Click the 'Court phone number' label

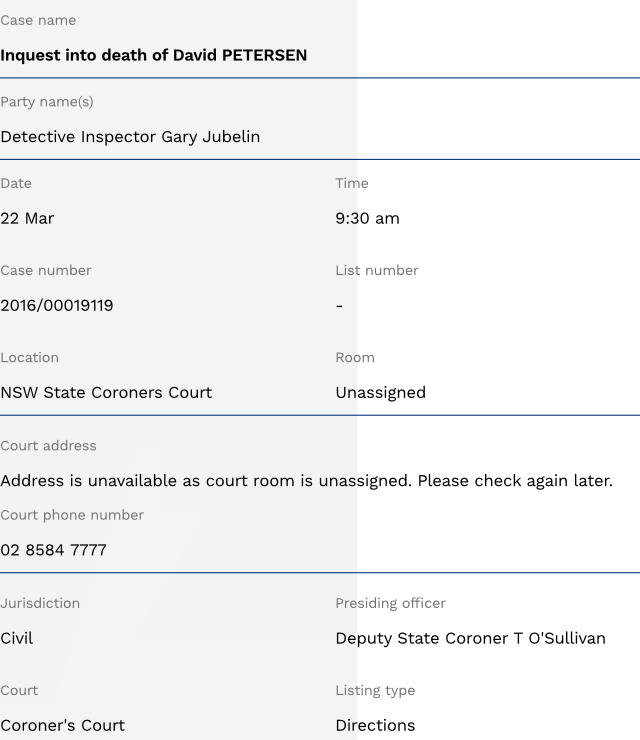(x=72, y=515)
